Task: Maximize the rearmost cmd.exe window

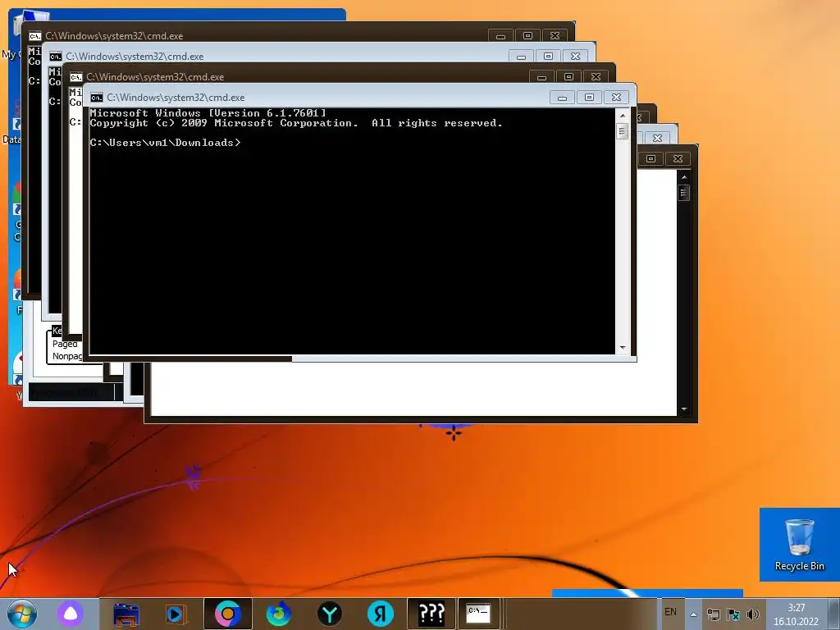Action: click(527, 36)
